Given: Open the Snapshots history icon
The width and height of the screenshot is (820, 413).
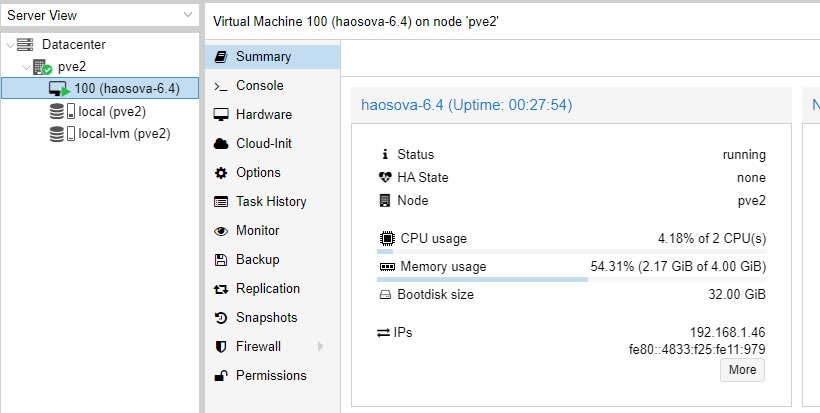Looking at the screenshot, I should coord(221,318).
